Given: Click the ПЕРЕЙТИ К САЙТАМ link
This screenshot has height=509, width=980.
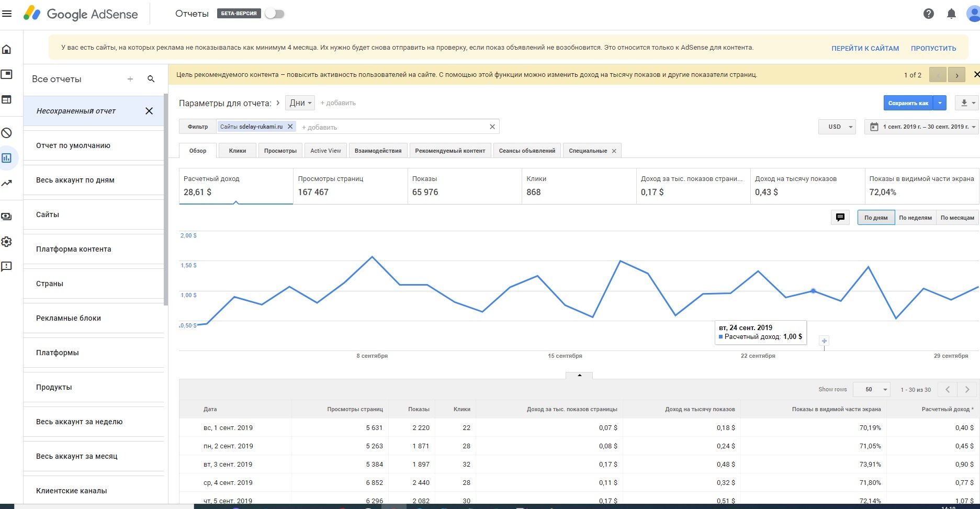Looking at the screenshot, I should coord(865,48).
